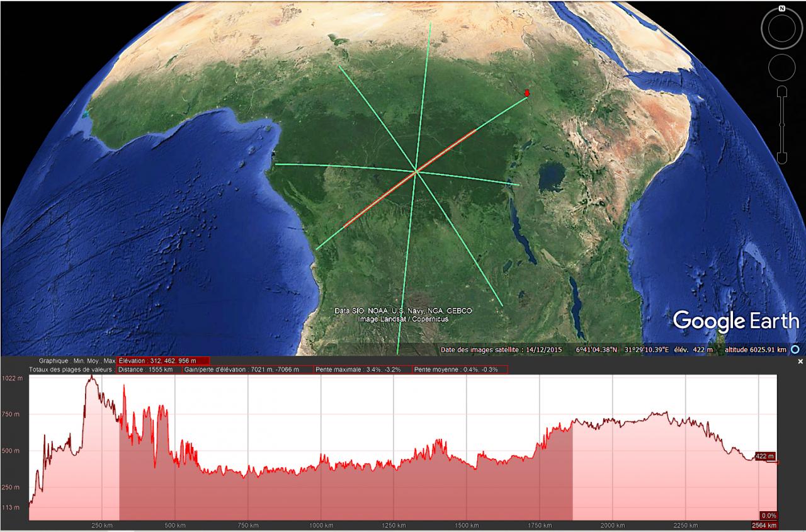Click the '1750 km' distance axis label

click(x=539, y=526)
